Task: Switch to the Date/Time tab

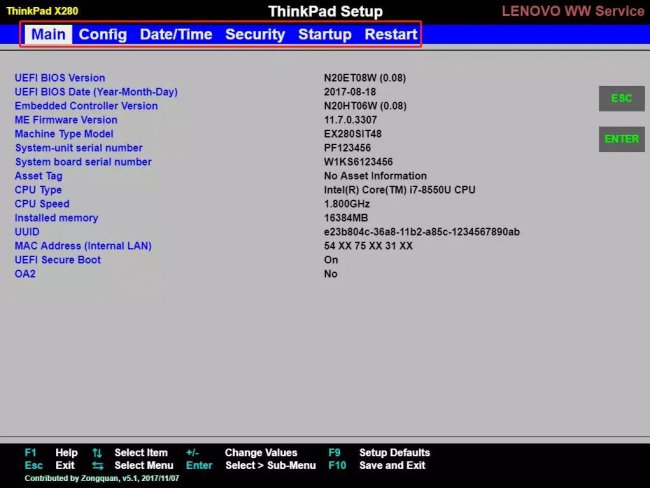Action: (x=176, y=34)
